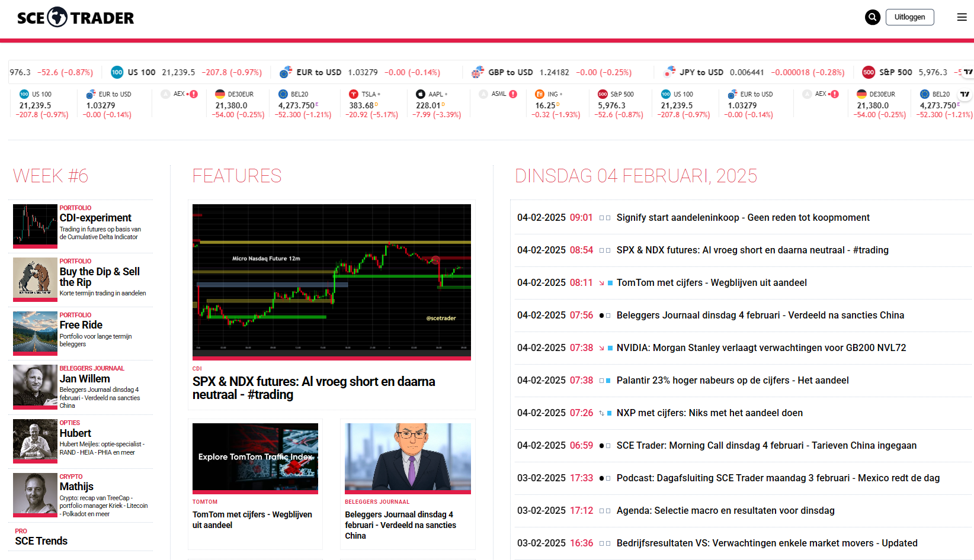Click the marker icon beside the Signify headline
Viewport: 974px width, 560px height.
click(605, 218)
